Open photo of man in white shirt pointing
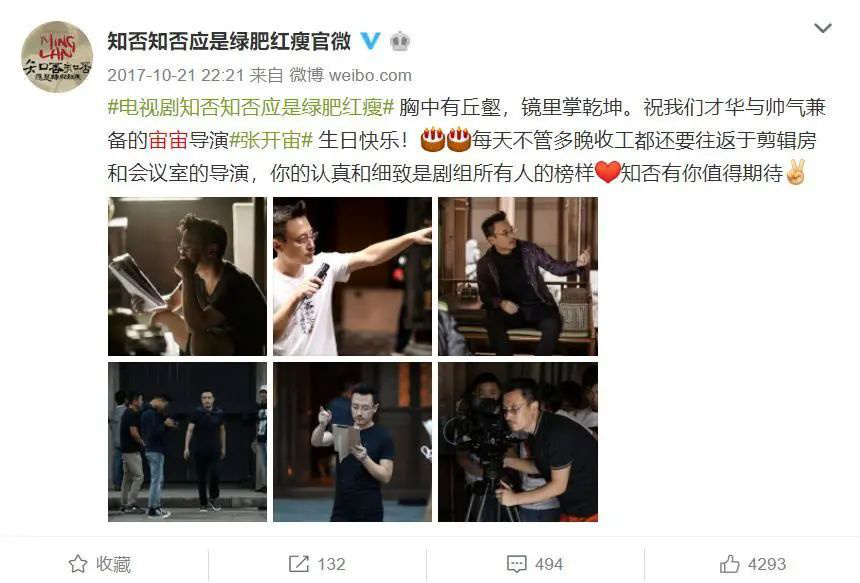860x583 pixels. [353, 276]
